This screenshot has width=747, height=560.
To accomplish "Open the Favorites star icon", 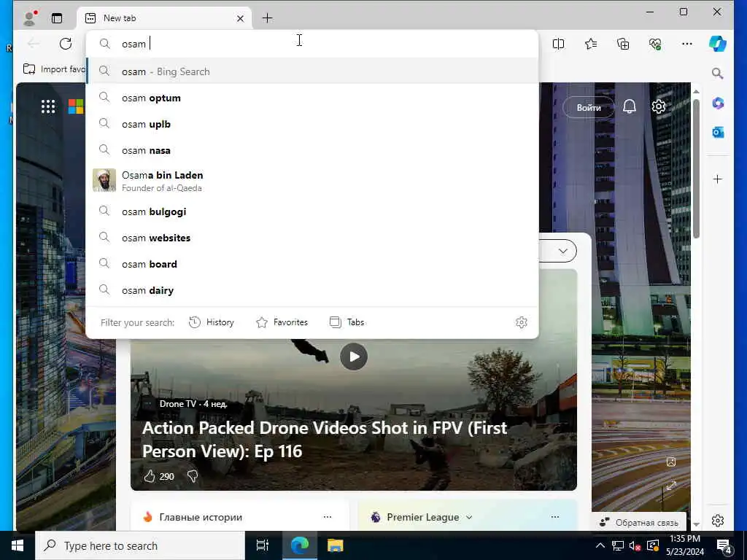I will tap(591, 44).
